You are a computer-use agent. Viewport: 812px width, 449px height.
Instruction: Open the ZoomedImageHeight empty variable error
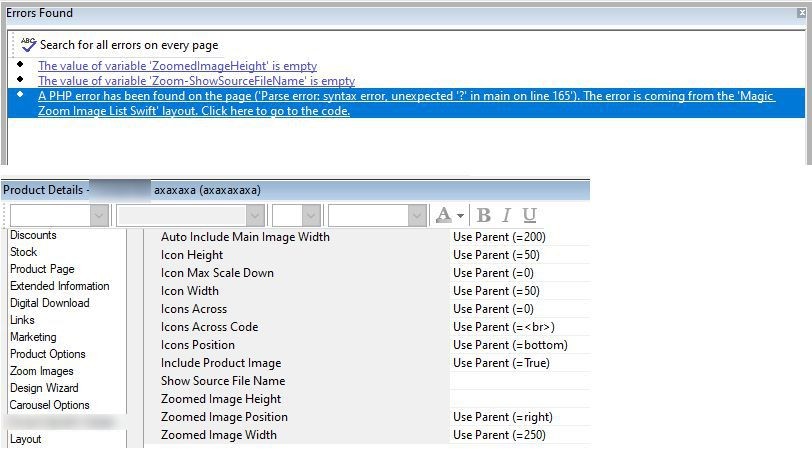(177, 66)
